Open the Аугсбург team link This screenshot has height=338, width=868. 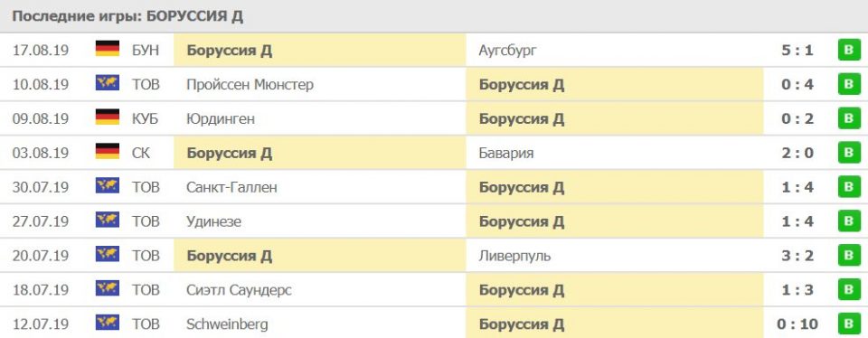click(x=508, y=51)
